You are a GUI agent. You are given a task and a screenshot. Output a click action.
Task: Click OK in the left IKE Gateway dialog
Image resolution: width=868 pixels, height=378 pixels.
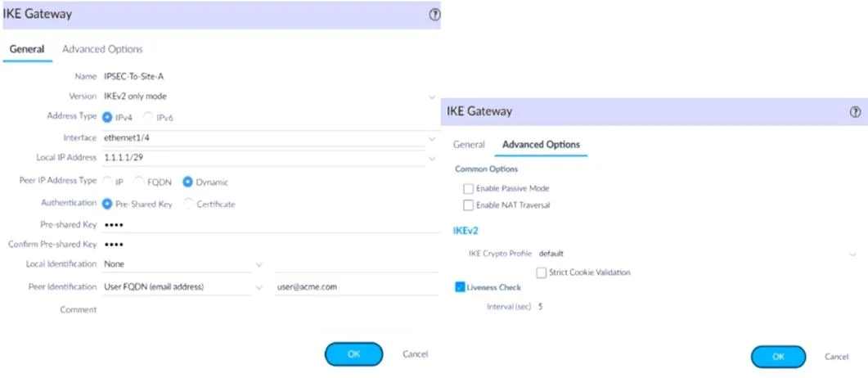pyautogui.click(x=353, y=354)
